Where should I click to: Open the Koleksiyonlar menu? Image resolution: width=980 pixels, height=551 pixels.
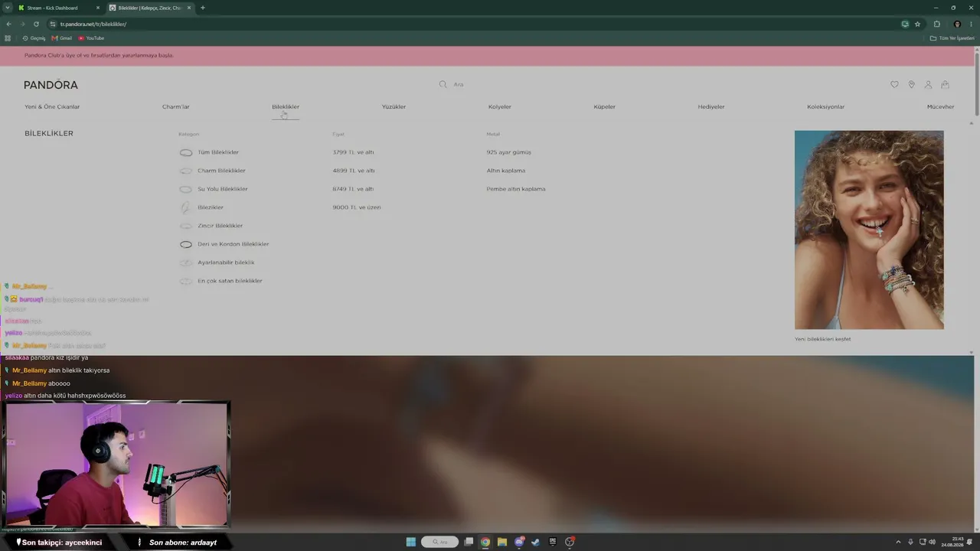(x=826, y=107)
